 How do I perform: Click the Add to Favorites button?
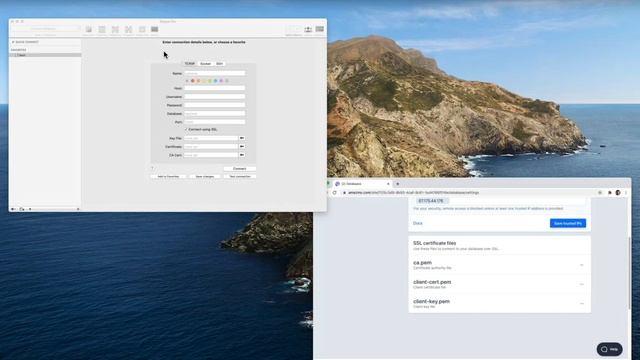pyautogui.click(x=168, y=176)
